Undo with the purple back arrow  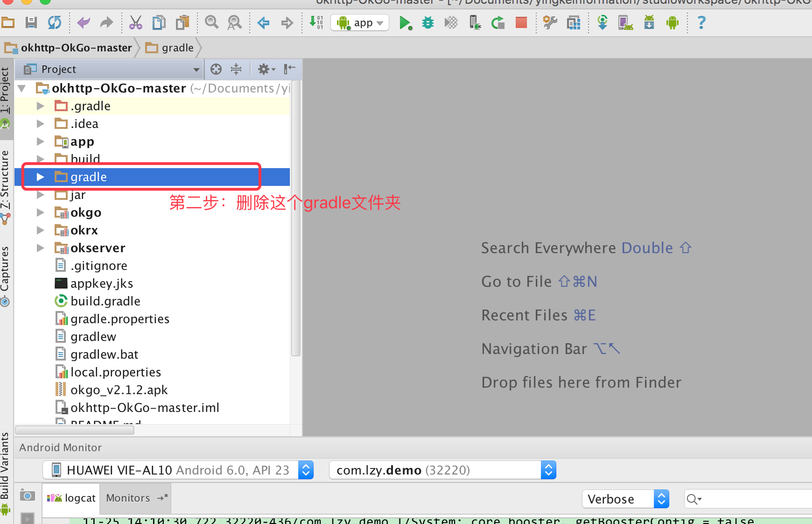point(84,22)
